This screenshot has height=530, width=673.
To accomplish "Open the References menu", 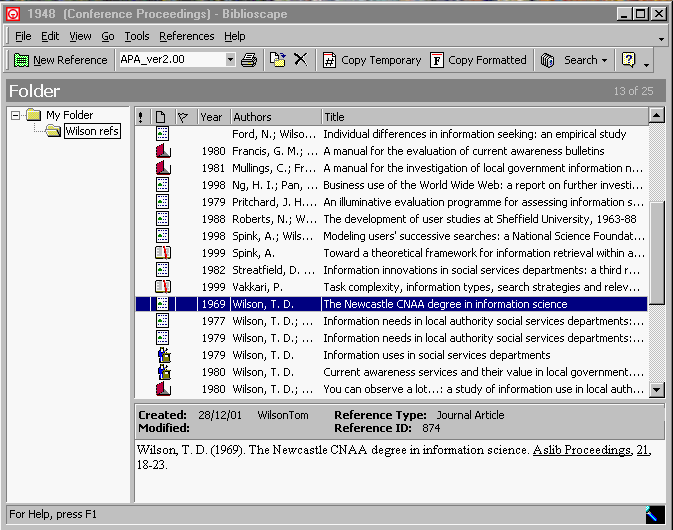I will pos(187,36).
